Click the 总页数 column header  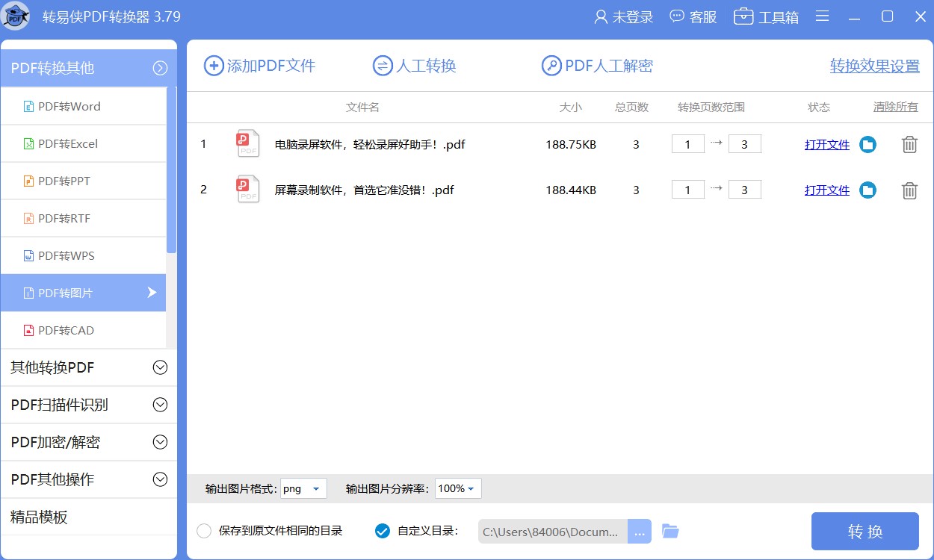(632, 107)
